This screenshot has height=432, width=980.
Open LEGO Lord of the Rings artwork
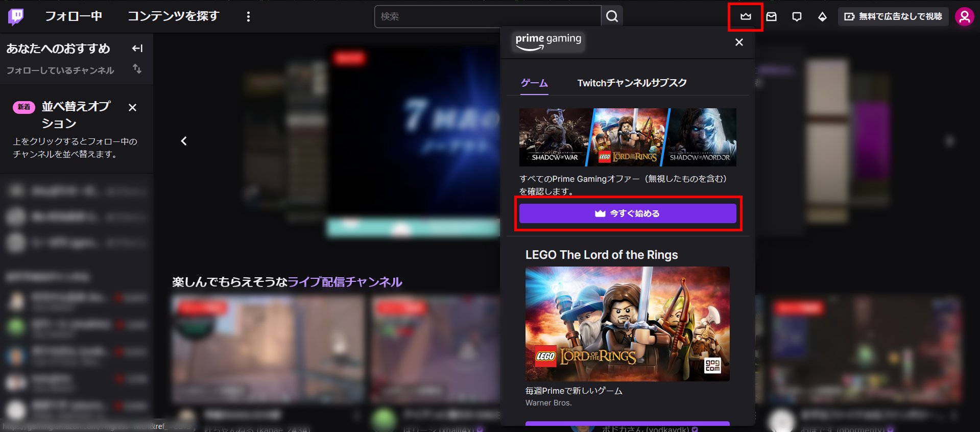pos(628,324)
